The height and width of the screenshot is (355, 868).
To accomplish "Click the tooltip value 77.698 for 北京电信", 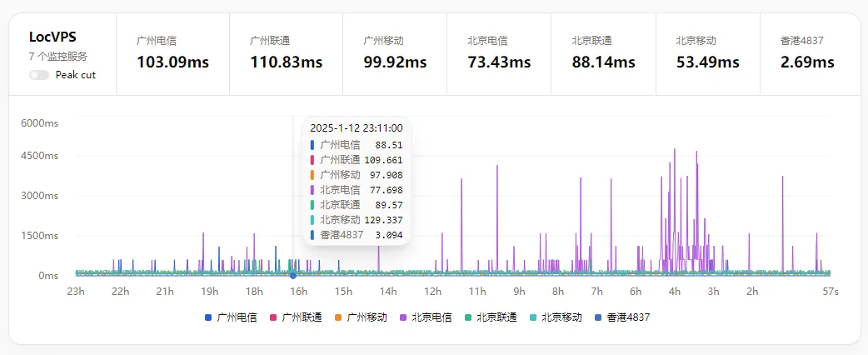I will pos(386,190).
